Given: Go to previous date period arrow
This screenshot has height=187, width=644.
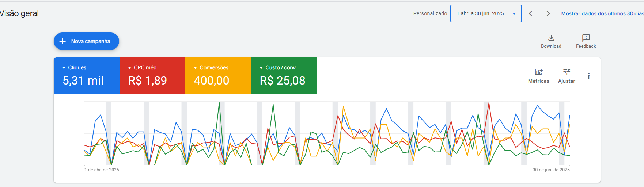Looking at the screenshot, I should click(x=531, y=13).
